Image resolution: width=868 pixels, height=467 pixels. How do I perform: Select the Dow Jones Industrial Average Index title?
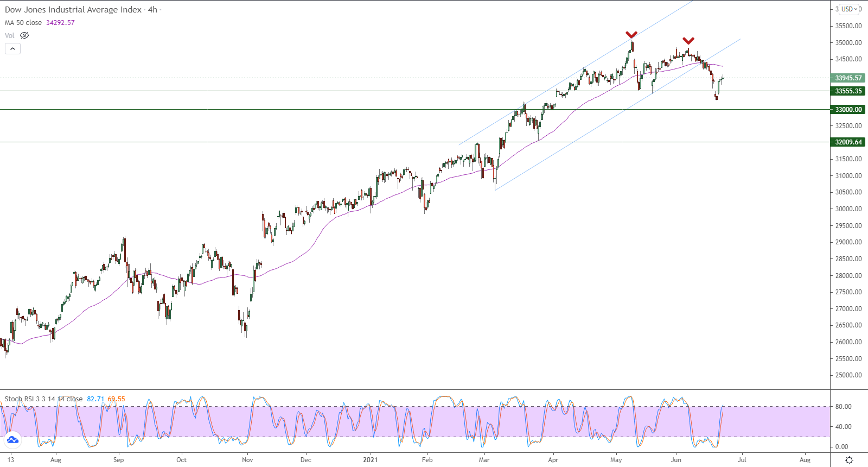[x=73, y=10]
